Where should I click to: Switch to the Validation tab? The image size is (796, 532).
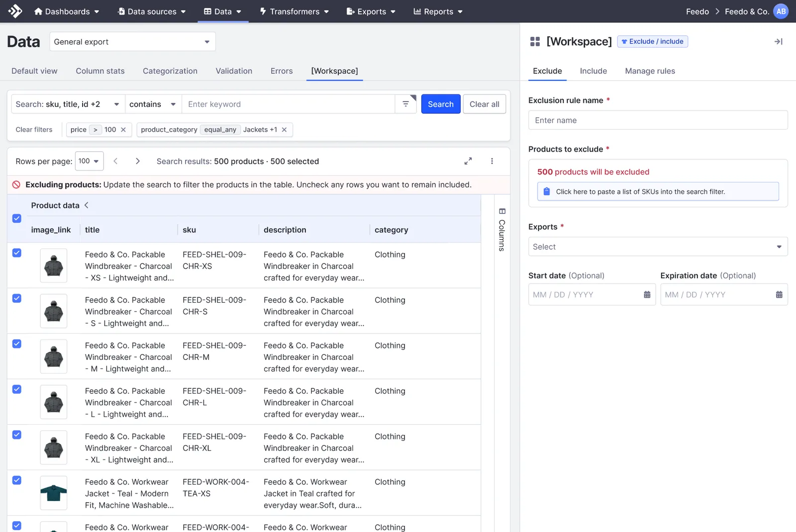(234, 71)
